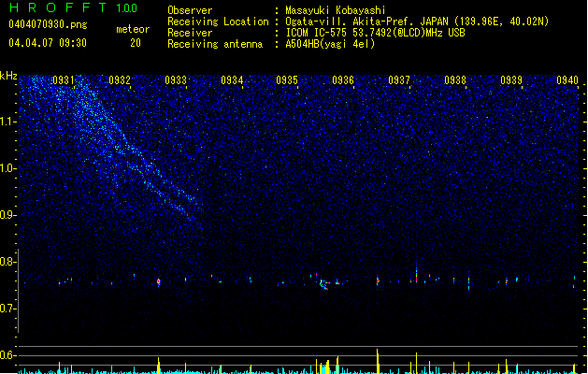Screen dimensions: 588x374
Task: Click the 0934 time axis marker
Action: (x=232, y=80)
